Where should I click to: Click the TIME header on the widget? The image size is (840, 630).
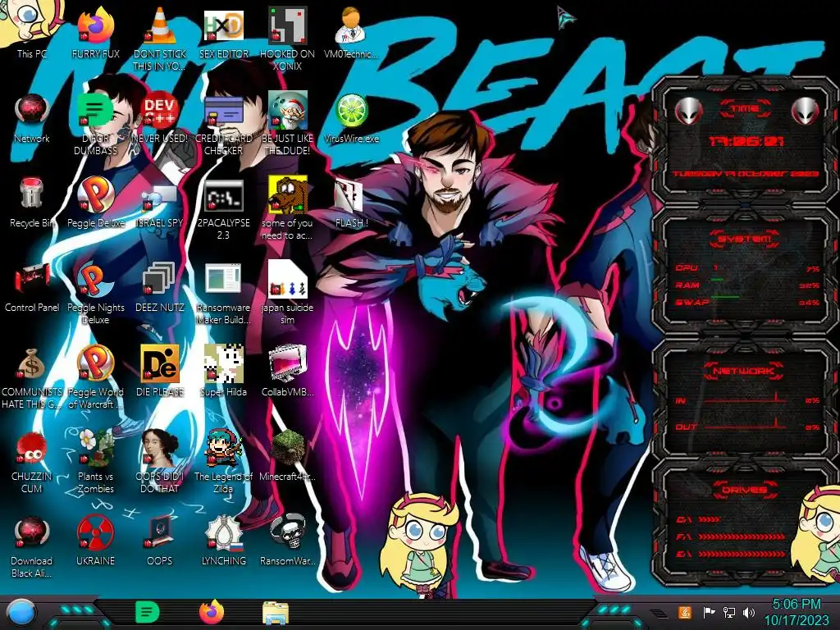pos(745,109)
